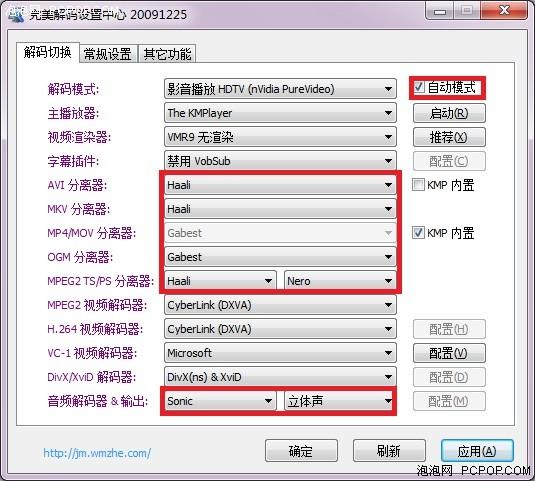Click the 配置(V) button for VC-1
The width and height of the screenshot is (535, 481).
449,353
